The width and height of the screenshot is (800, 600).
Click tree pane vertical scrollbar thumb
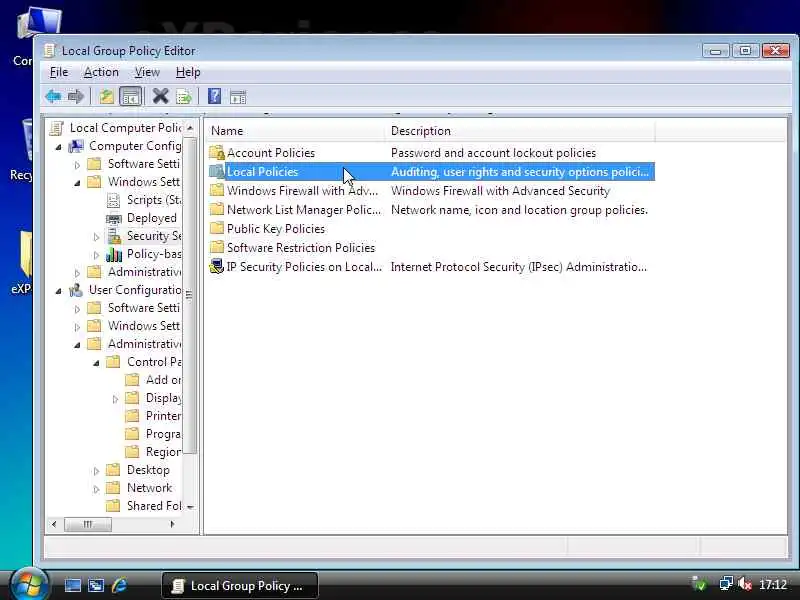click(190, 294)
